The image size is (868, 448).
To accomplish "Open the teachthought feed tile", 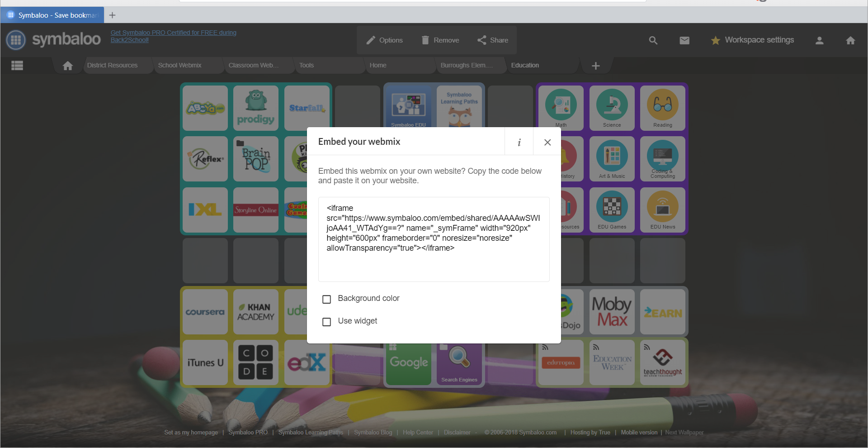I will [x=663, y=362].
